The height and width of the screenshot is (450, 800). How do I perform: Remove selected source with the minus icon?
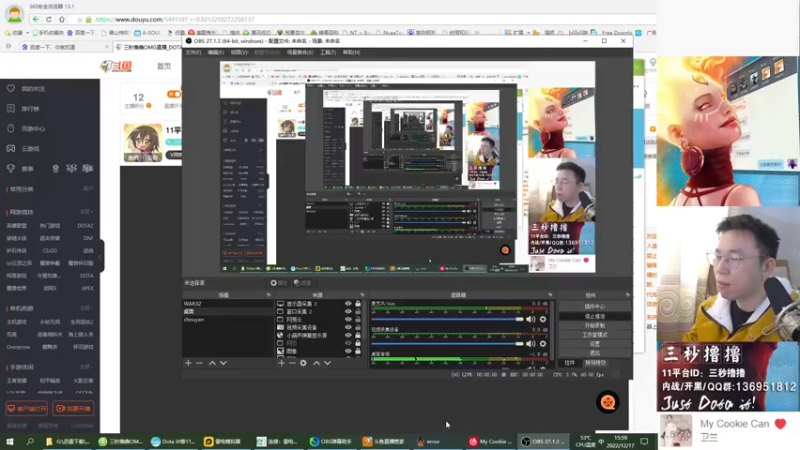click(x=292, y=363)
